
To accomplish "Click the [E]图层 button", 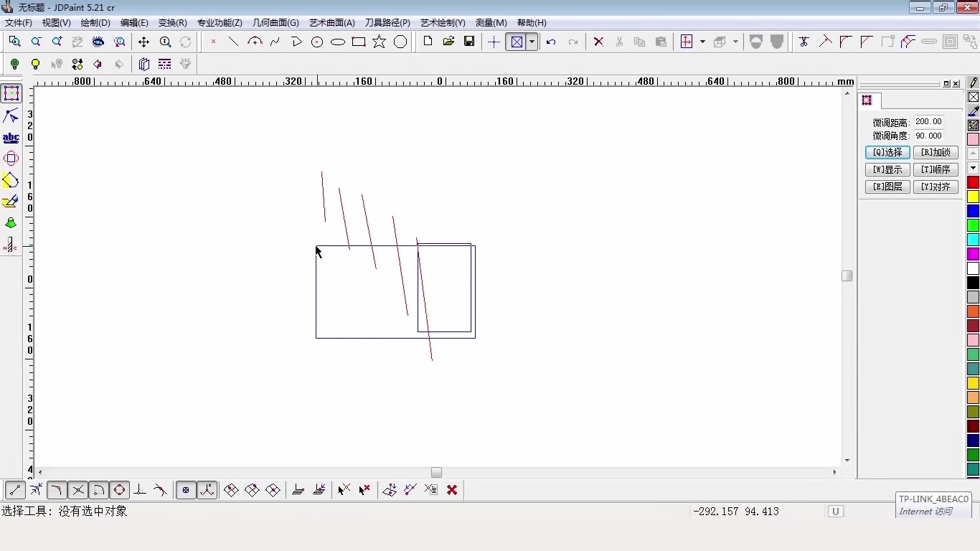I will [x=887, y=187].
